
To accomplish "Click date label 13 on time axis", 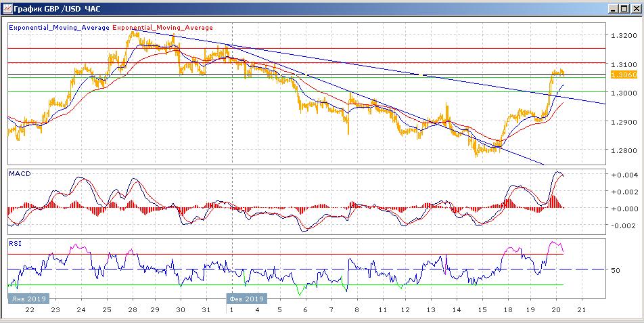I will click(431, 309).
